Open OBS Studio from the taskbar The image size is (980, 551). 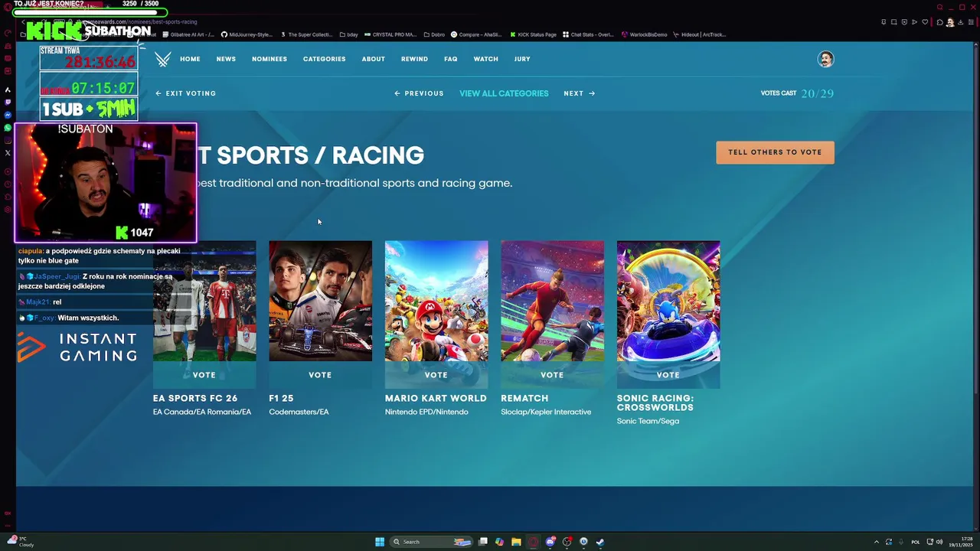[x=567, y=542]
